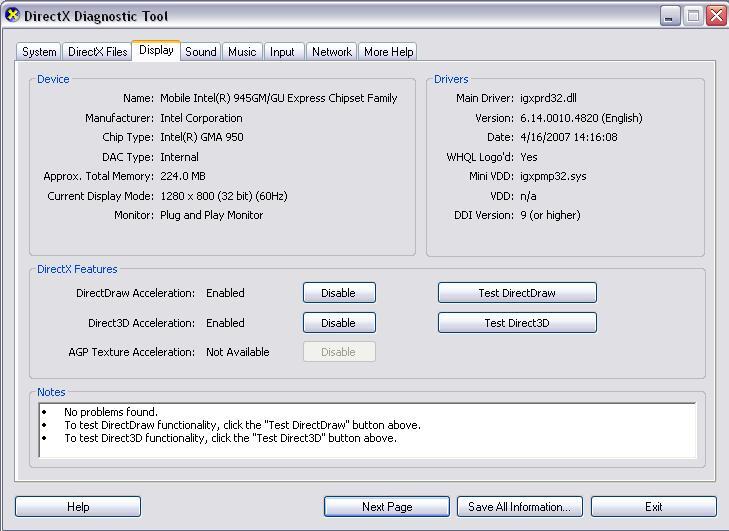Minimize the DirectX Diagnostic Tool window

(670, 16)
